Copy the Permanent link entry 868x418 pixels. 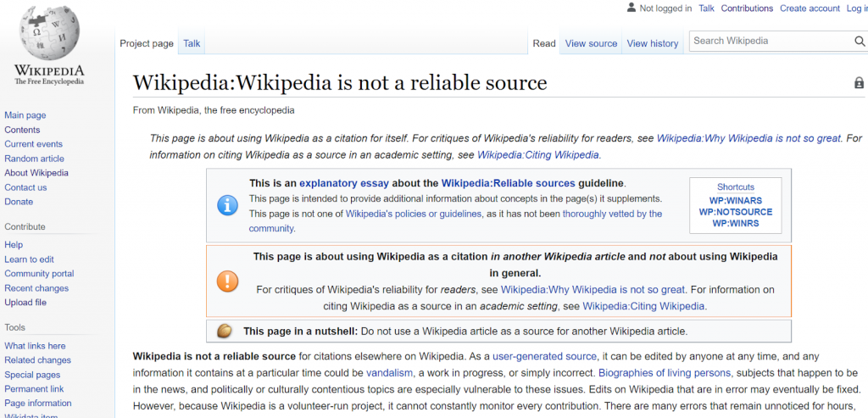click(34, 388)
